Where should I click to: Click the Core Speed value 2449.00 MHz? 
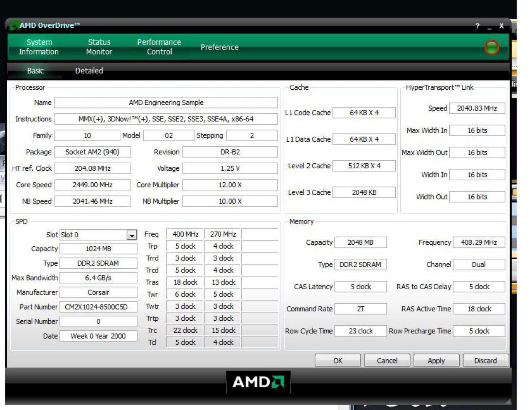(x=92, y=185)
